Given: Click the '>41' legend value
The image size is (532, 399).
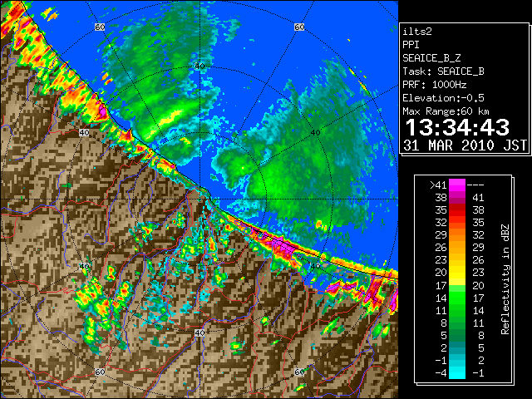Looking at the screenshot, I should point(438,185).
